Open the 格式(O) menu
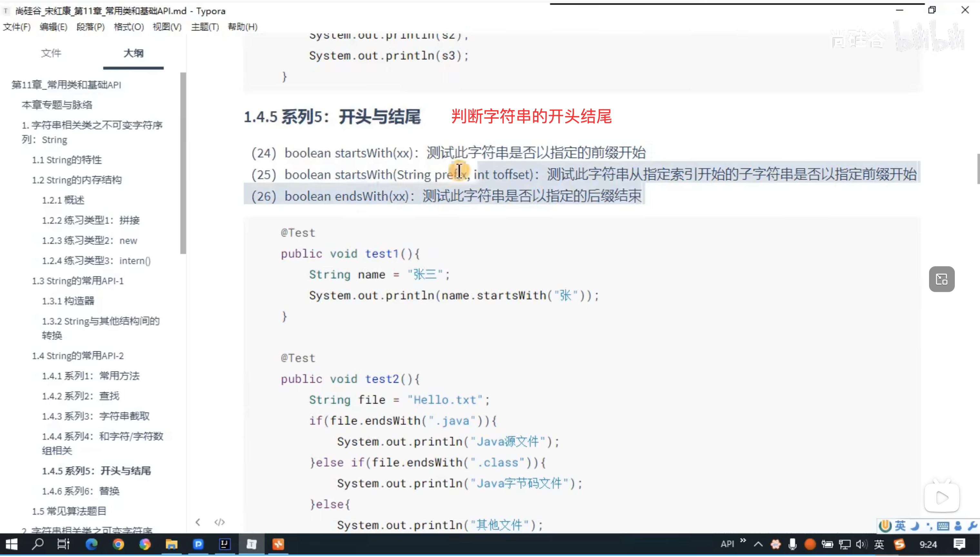Viewport: 980px width, 557px height. (x=129, y=27)
